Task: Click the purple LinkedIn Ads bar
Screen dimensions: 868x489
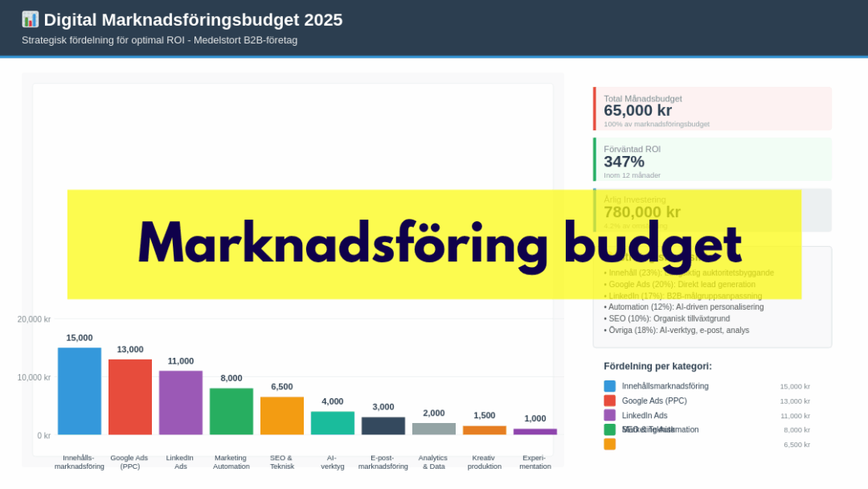Action: (181, 403)
